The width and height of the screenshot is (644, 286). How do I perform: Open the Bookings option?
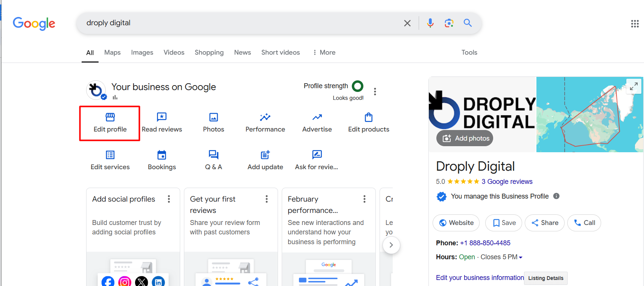click(x=162, y=161)
